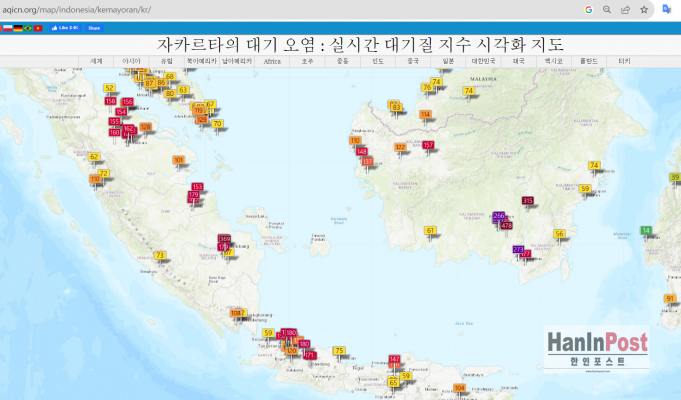Select the 세계 (World) navigation tab
681x400 pixels.
point(97,61)
